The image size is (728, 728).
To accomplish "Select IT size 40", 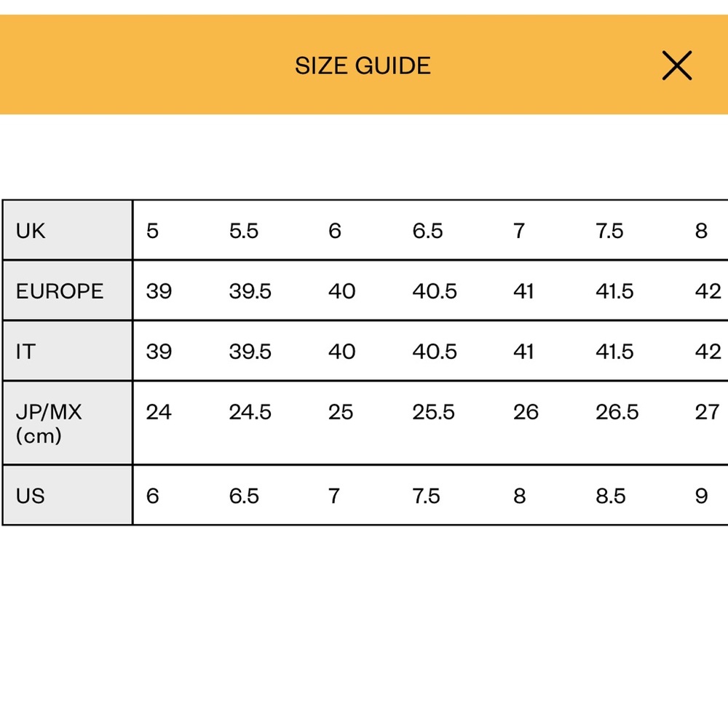I will click(x=341, y=352).
